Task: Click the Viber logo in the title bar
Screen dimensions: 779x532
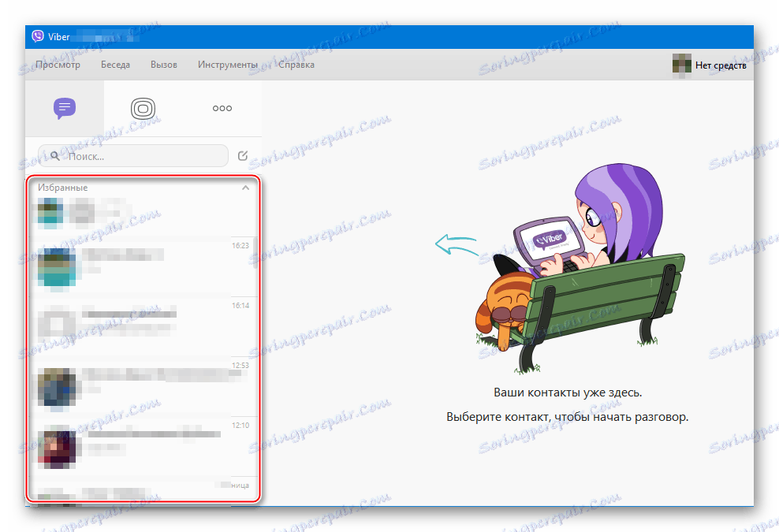Action: (x=38, y=36)
